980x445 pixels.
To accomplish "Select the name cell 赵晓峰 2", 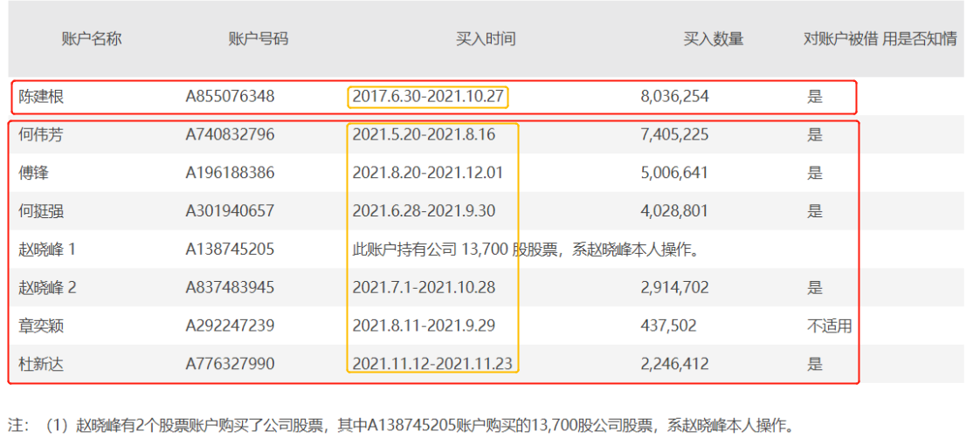I will (x=48, y=287).
